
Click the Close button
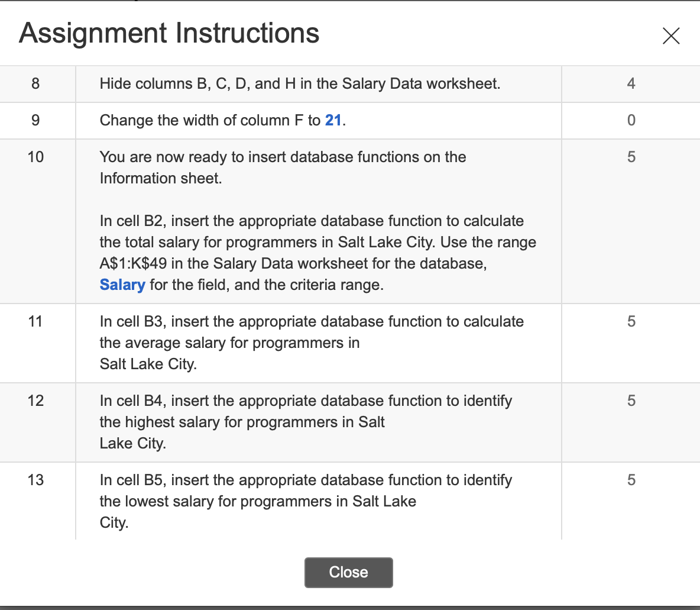click(x=348, y=572)
